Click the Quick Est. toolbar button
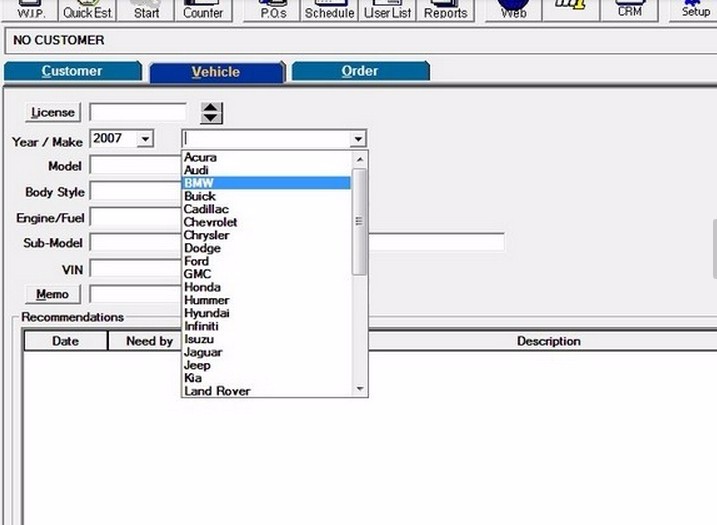 [88, 10]
